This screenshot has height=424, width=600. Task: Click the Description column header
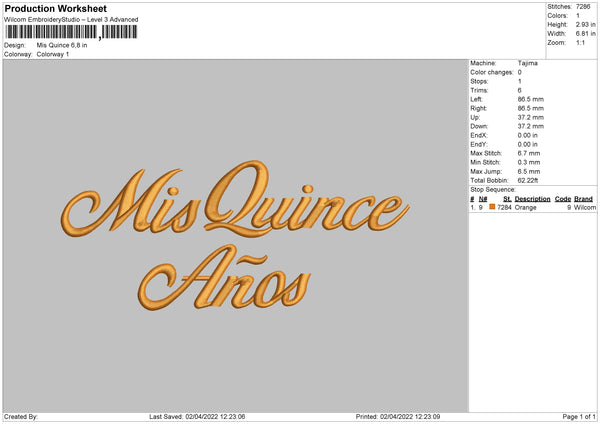pos(532,199)
